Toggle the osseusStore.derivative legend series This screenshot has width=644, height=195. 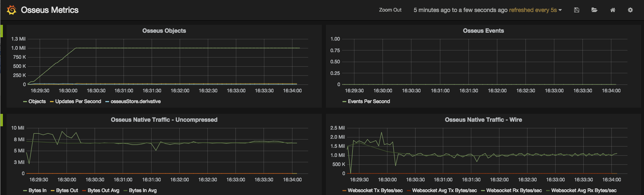[136, 101]
